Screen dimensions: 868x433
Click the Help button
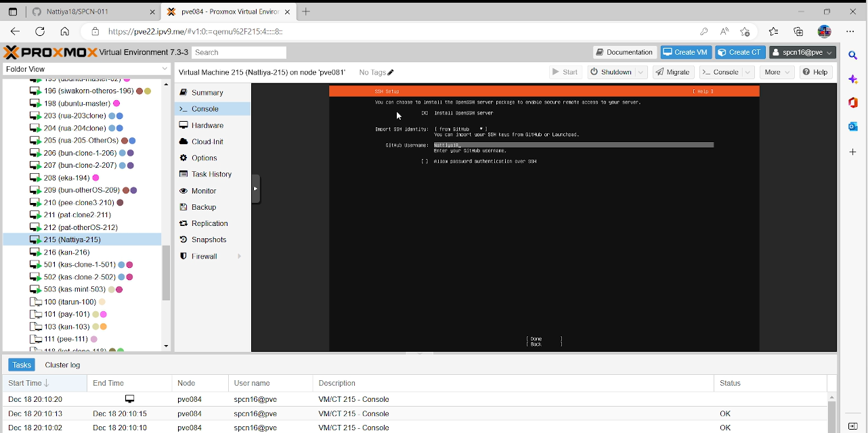point(815,72)
